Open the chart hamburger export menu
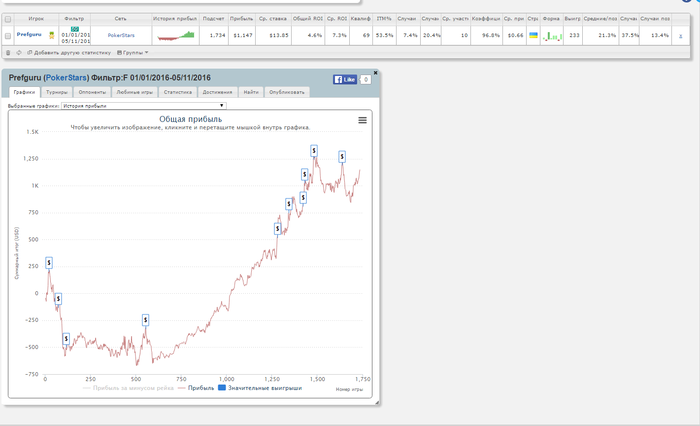Viewport: 700px width, 426px height. tap(362, 120)
